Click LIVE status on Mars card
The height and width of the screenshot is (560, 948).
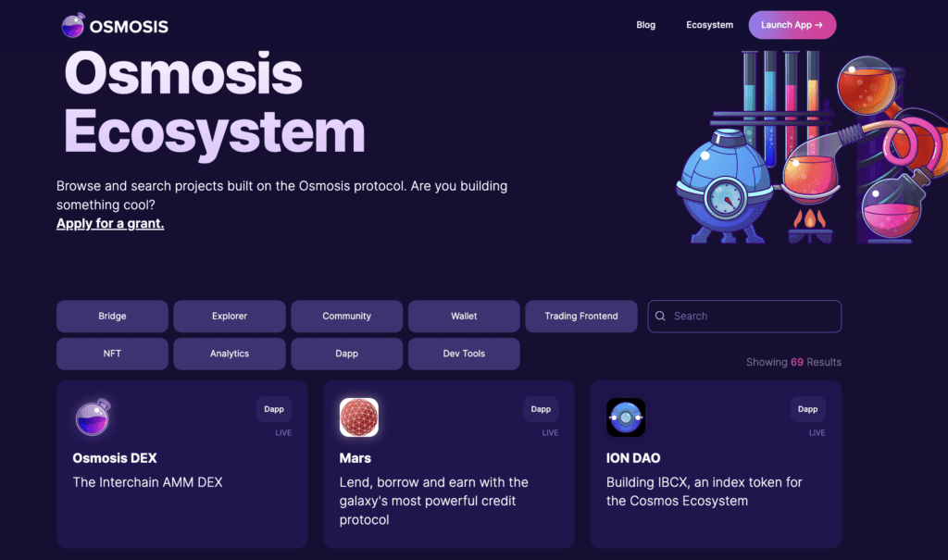[550, 433]
